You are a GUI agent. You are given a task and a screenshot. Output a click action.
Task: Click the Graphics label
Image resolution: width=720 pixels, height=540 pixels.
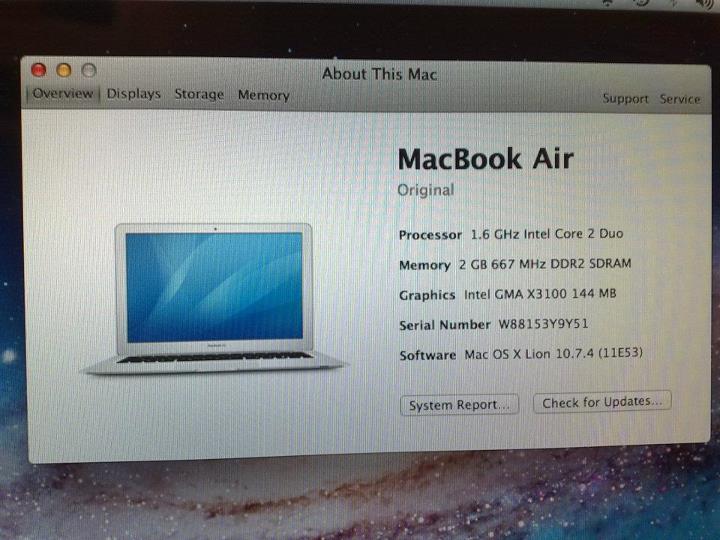coord(427,295)
